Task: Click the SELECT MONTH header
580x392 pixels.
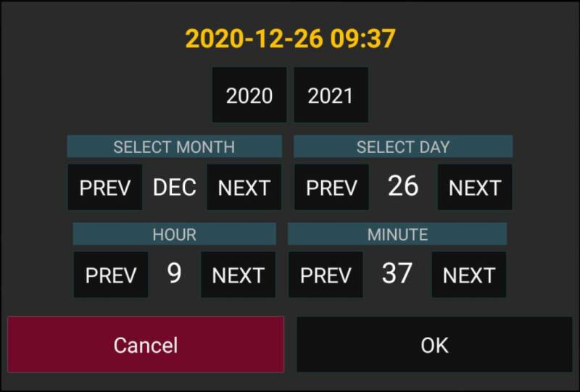Action: [x=174, y=147]
